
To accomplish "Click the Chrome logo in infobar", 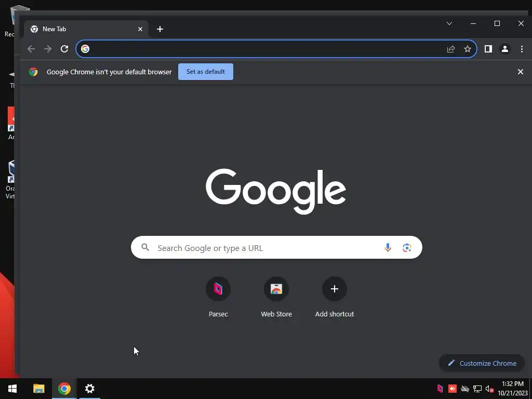I will pos(33,72).
